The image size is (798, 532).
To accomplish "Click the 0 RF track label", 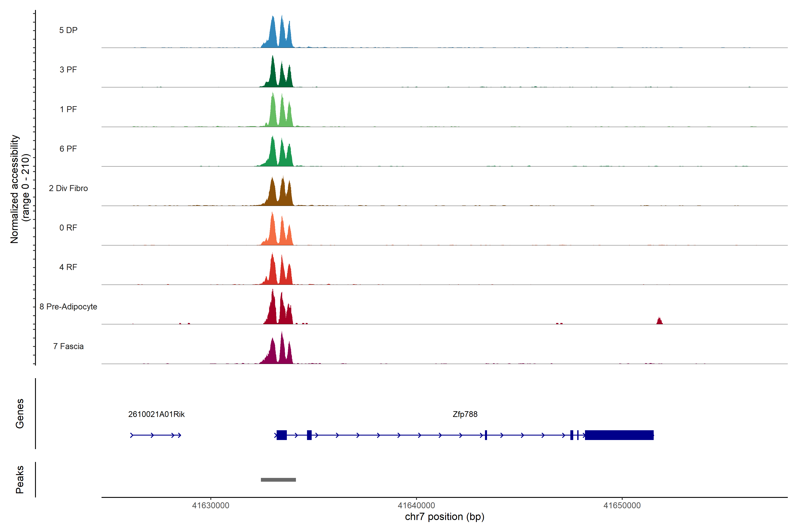I will pyautogui.click(x=68, y=228).
